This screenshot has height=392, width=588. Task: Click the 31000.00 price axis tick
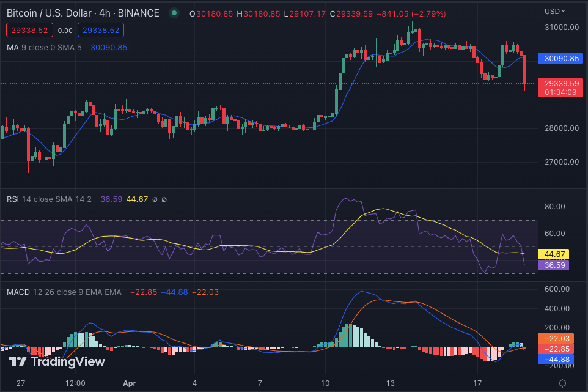pyautogui.click(x=561, y=28)
